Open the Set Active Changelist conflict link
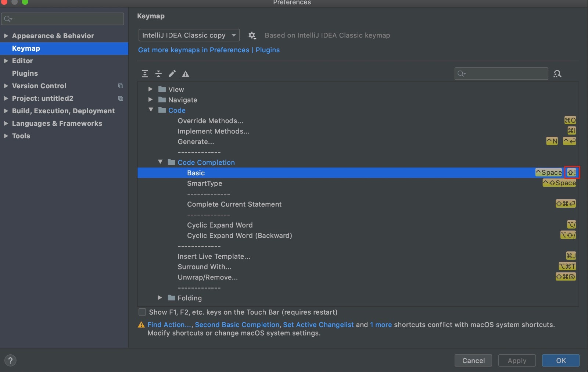The image size is (588, 372). (318, 325)
